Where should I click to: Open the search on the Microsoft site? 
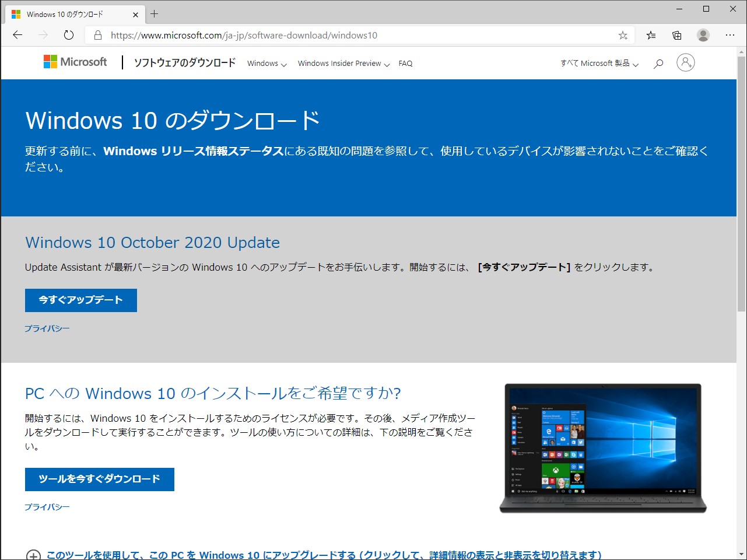click(x=658, y=63)
